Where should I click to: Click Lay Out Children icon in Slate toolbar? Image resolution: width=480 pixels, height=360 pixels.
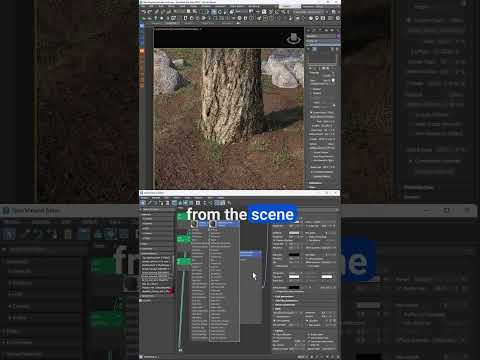pyautogui.click(x=210, y=203)
